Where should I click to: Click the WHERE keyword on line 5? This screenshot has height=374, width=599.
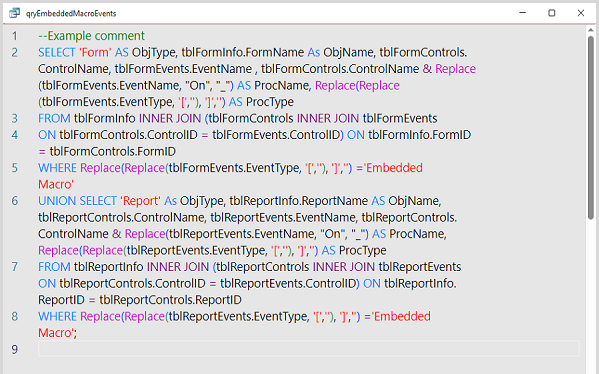[x=57, y=168]
